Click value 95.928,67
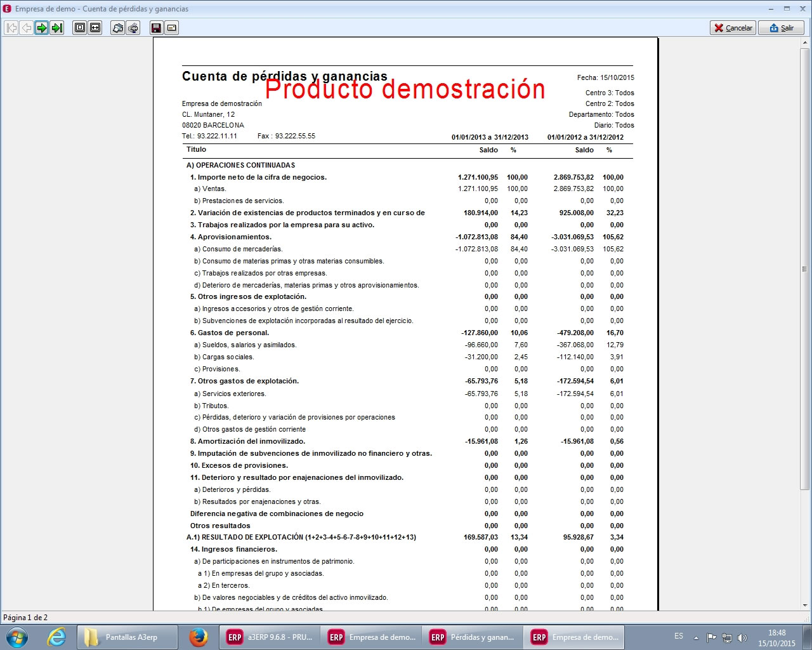 coord(579,537)
